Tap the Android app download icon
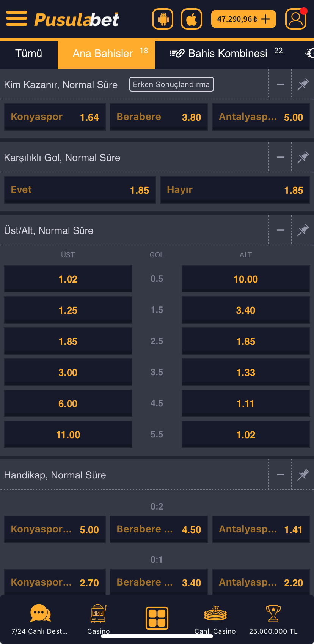314x644 pixels. point(163,19)
